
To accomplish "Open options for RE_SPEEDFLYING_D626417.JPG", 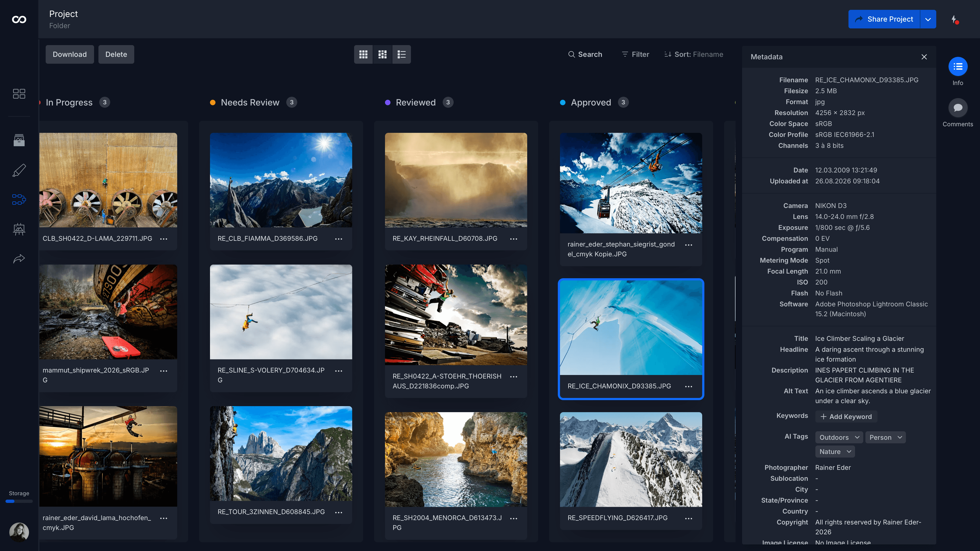I will coord(689,518).
